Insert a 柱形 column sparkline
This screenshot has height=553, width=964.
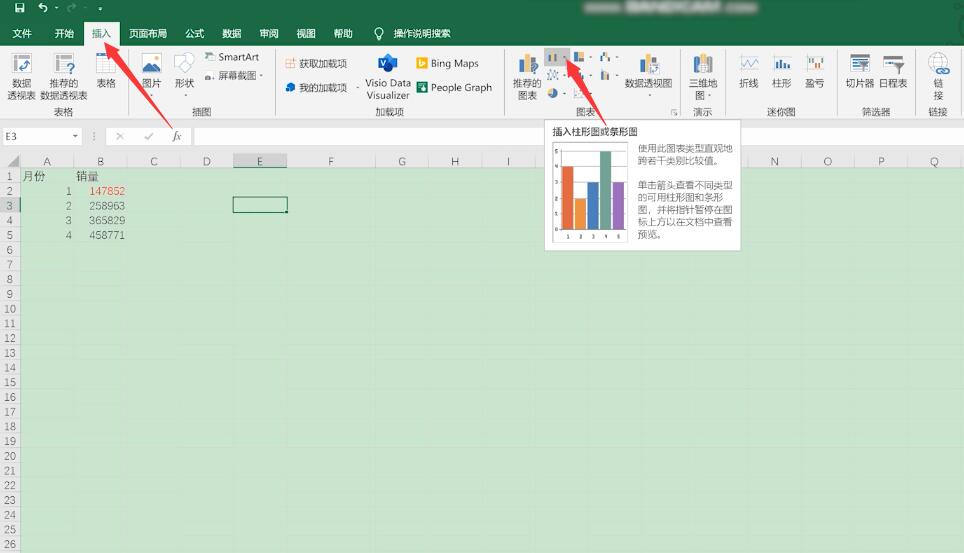click(781, 71)
